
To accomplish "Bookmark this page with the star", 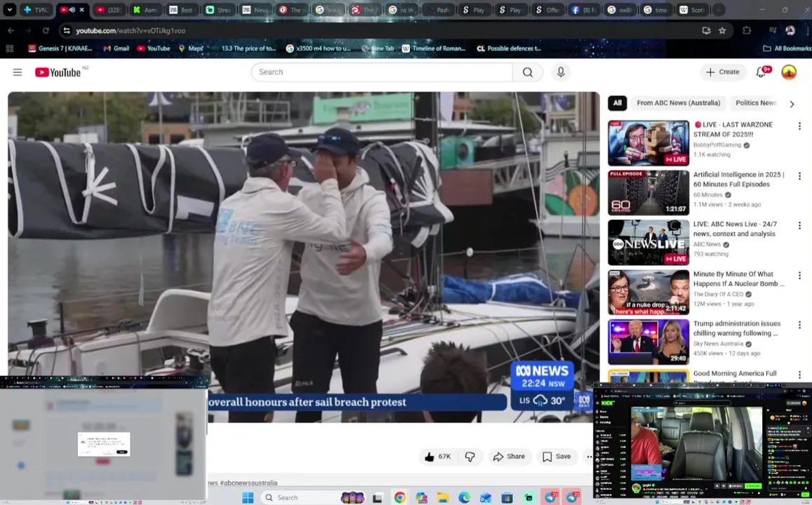I will point(722,31).
